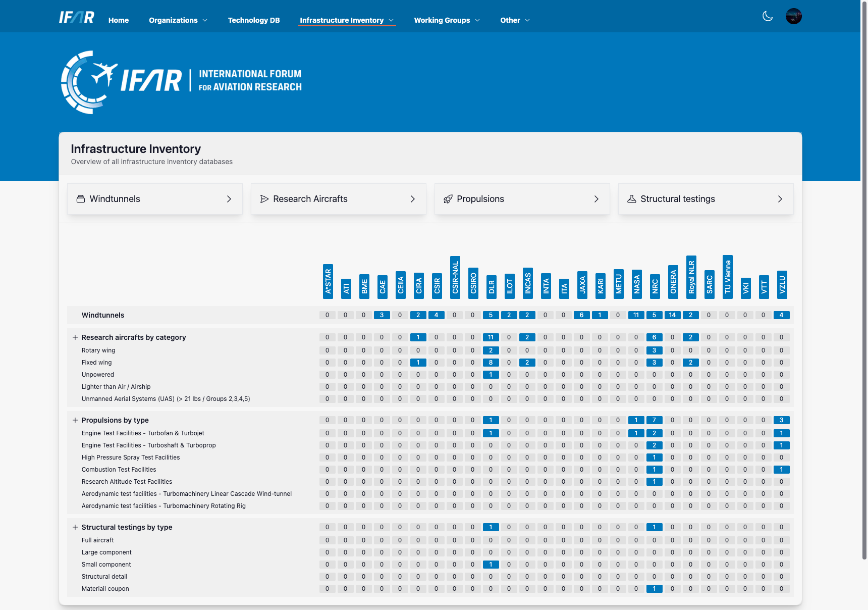Click the Windtunnels card chevron

tap(229, 199)
